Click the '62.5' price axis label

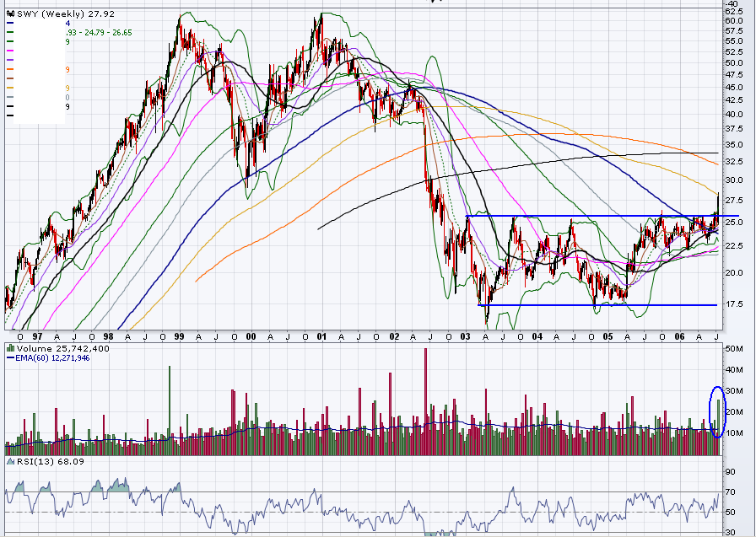pos(733,11)
